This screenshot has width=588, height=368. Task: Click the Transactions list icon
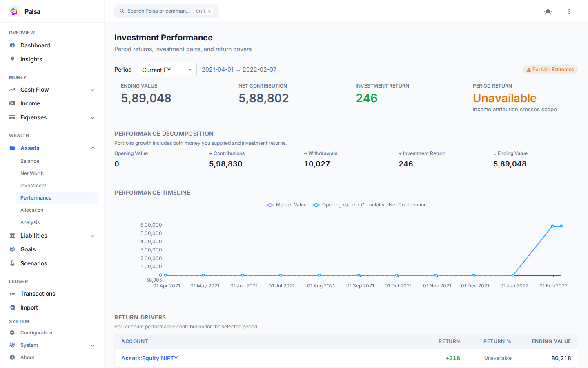12,294
